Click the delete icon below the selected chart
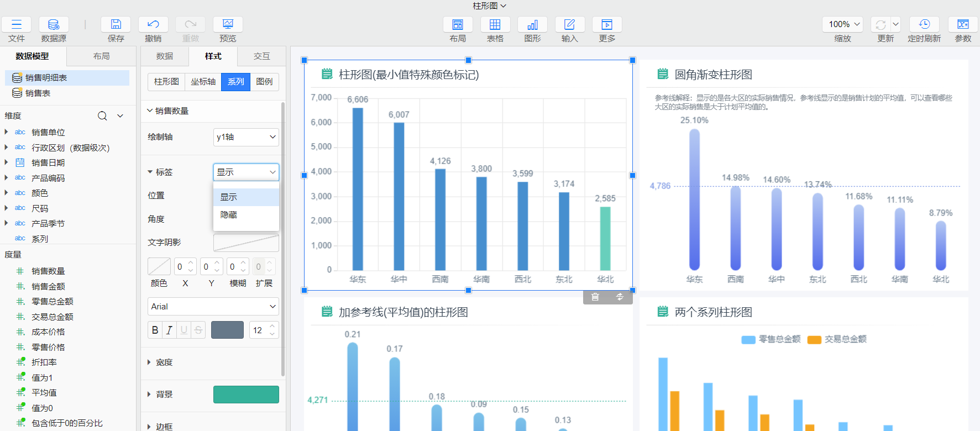The image size is (980, 431). (x=595, y=297)
